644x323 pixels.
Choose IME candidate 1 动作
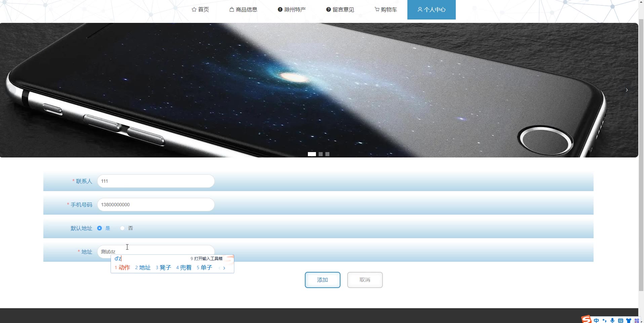pyautogui.click(x=122, y=267)
